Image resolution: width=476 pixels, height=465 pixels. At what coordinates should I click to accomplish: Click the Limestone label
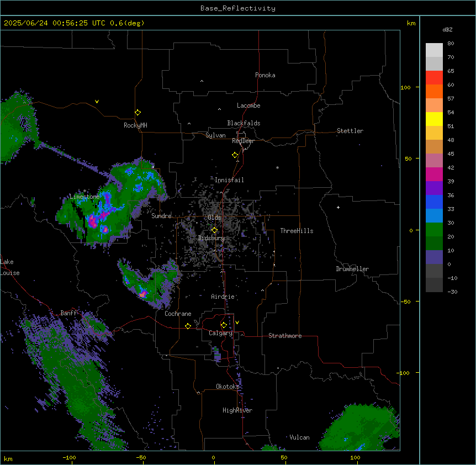84,197
